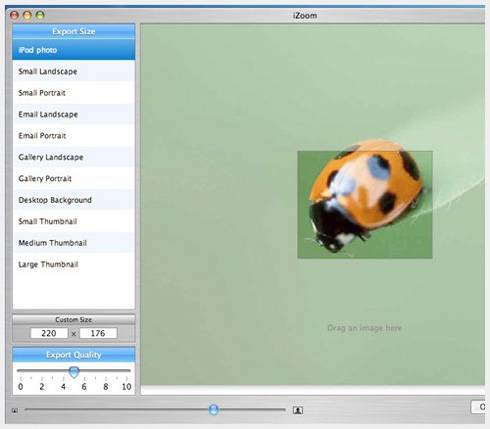Click the small image zoom-out icon
Screen dimensions: 490x429
tap(15, 410)
